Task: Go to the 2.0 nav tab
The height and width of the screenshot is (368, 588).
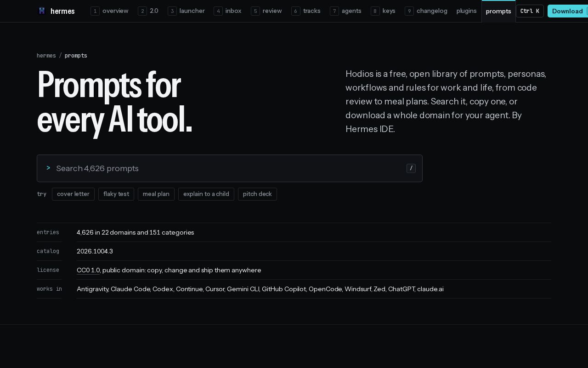Action: coord(148,11)
